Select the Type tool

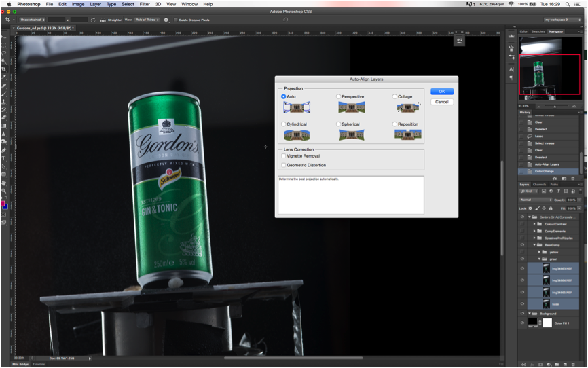pyautogui.click(x=4, y=158)
